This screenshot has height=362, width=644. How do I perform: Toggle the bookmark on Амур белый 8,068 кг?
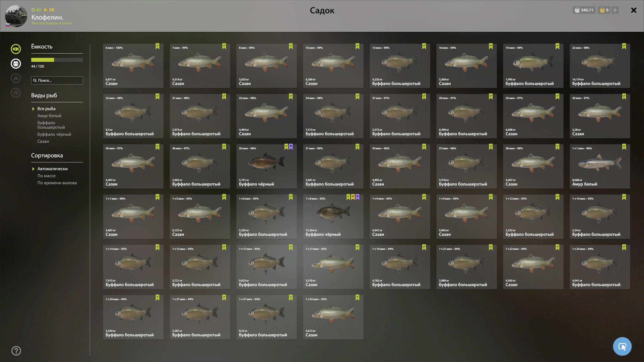pos(624,147)
